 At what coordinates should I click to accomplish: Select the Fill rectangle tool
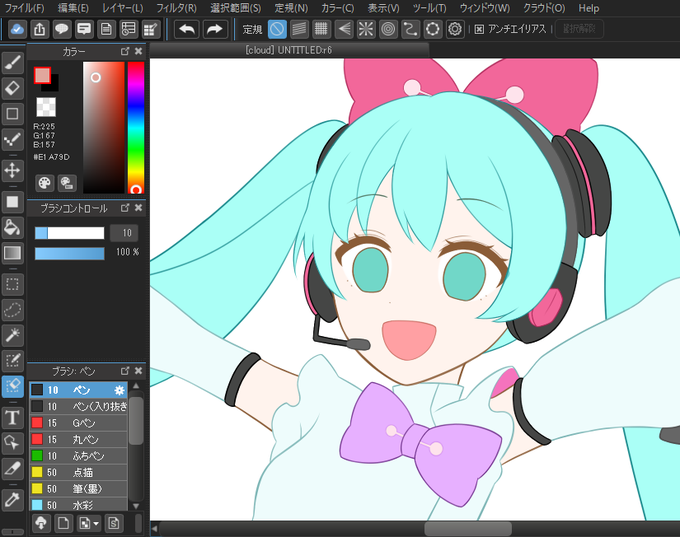tap(12, 202)
